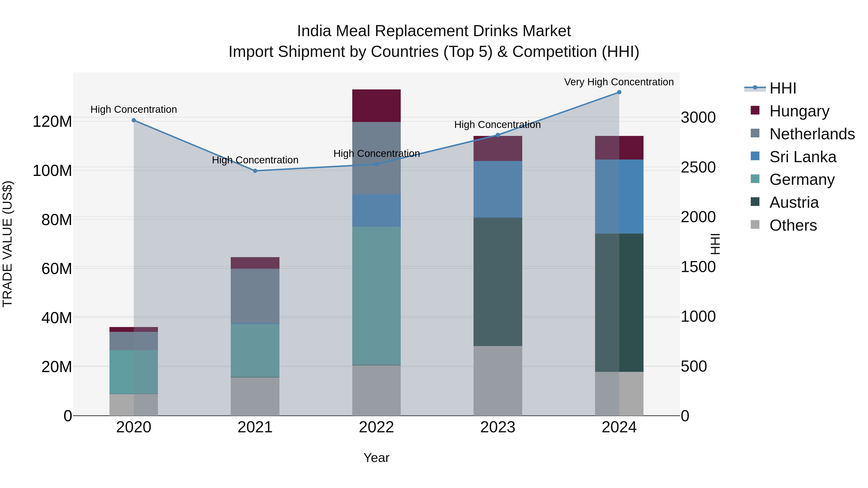
Task: Click the 'High Concentration' label above 2021
Action: coord(255,160)
